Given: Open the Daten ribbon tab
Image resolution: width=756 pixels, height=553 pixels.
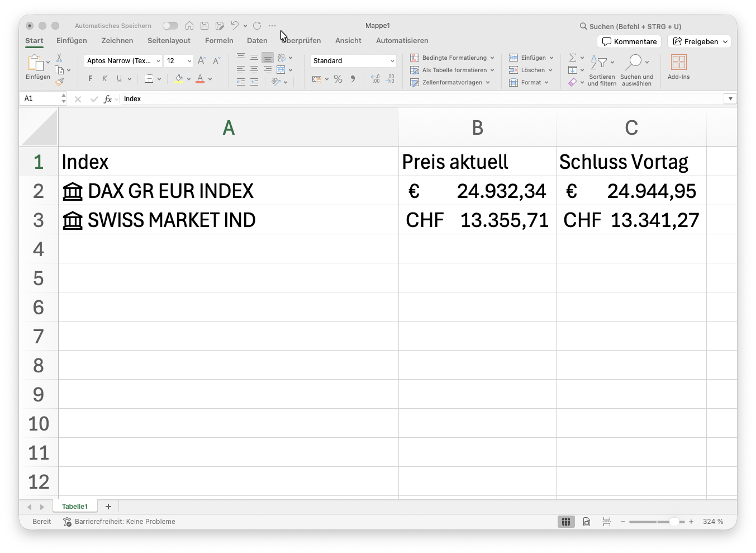Looking at the screenshot, I should click(x=257, y=41).
